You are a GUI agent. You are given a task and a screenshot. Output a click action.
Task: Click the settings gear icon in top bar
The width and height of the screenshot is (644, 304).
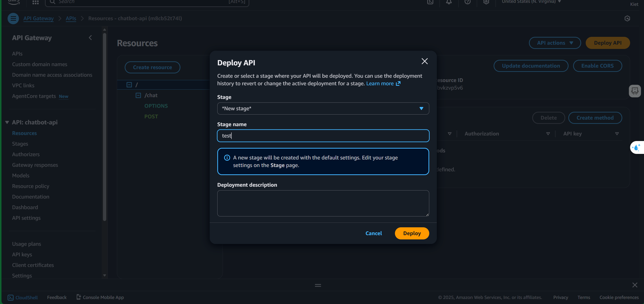[x=486, y=2]
